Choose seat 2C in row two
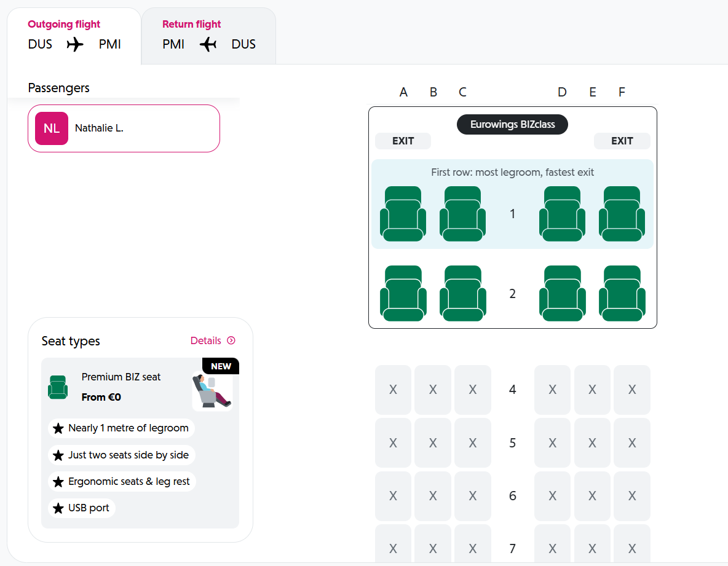728x566 pixels. tap(462, 293)
